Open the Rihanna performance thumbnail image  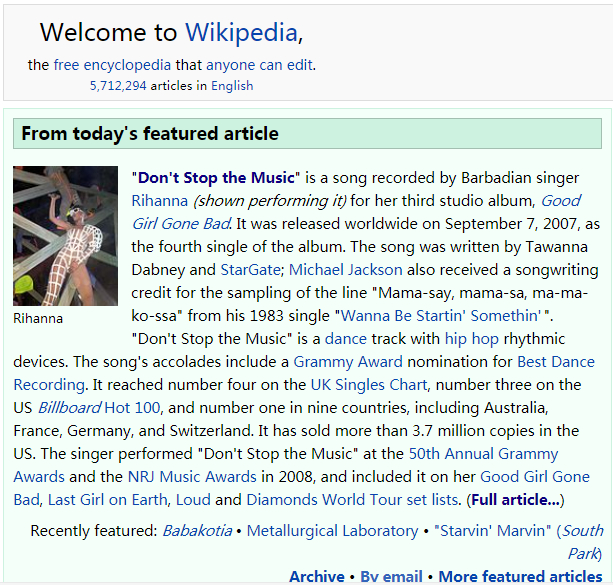[x=65, y=236]
